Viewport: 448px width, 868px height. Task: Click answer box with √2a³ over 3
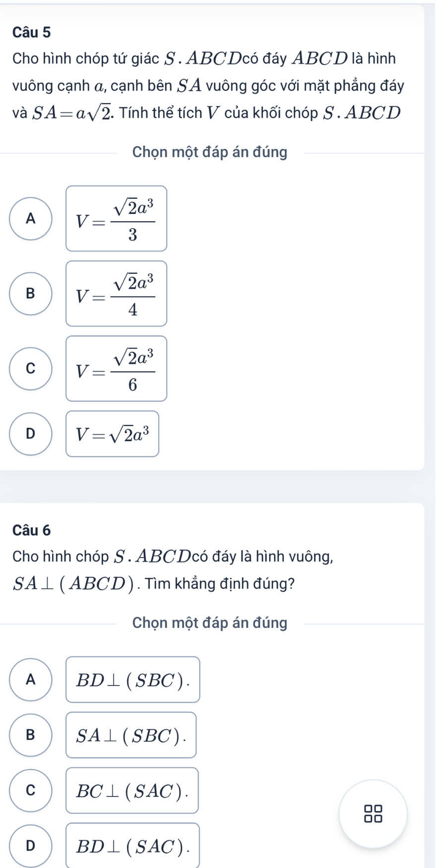coord(116,219)
